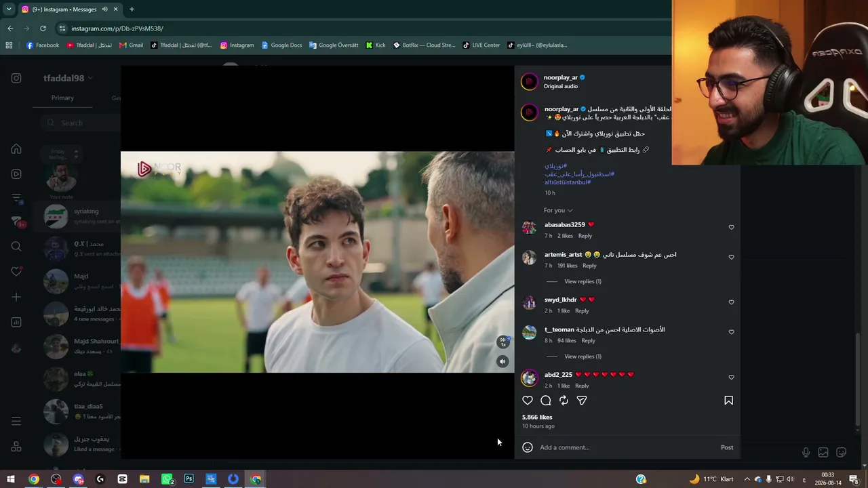Like the comment by abd2_225

pyautogui.click(x=731, y=377)
